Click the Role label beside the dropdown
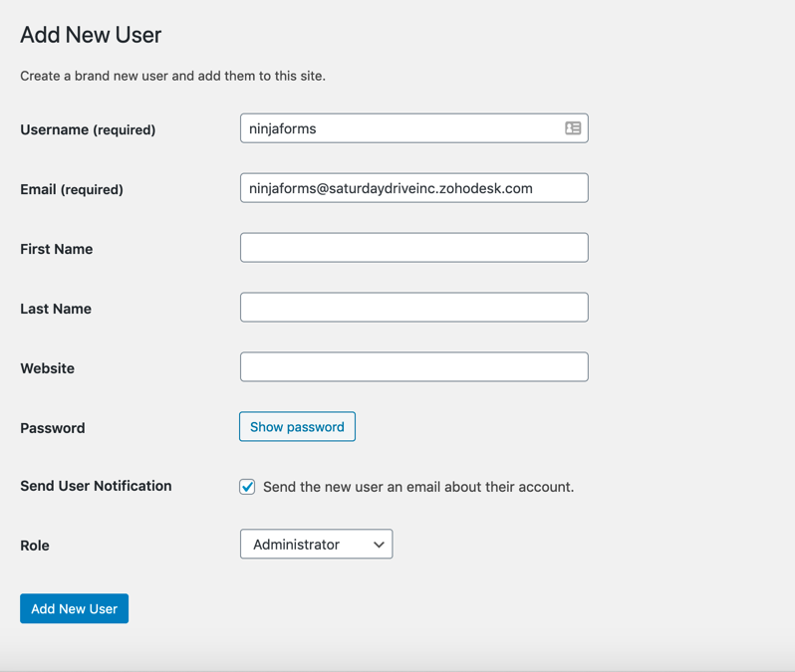Image resolution: width=795 pixels, height=672 pixels. coord(35,546)
